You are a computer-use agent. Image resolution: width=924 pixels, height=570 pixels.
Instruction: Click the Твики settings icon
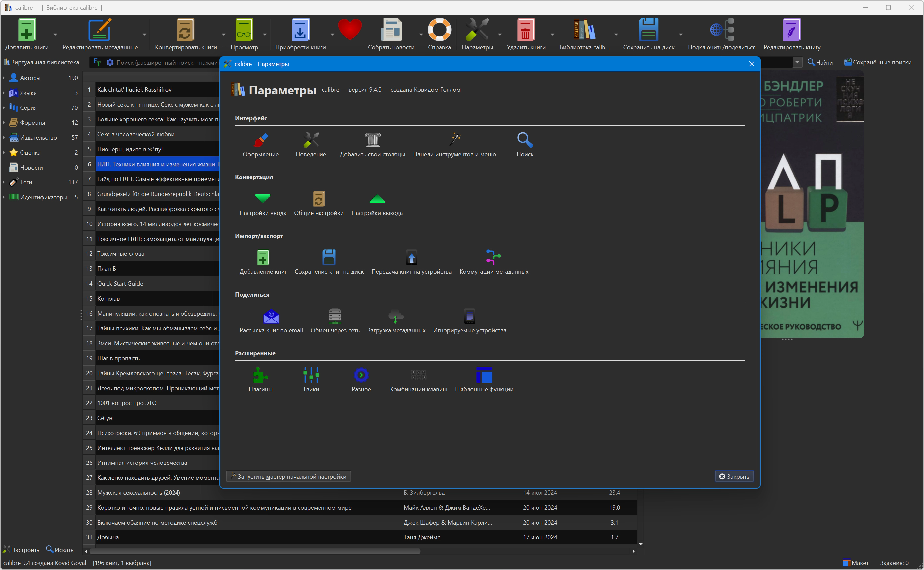click(x=311, y=379)
